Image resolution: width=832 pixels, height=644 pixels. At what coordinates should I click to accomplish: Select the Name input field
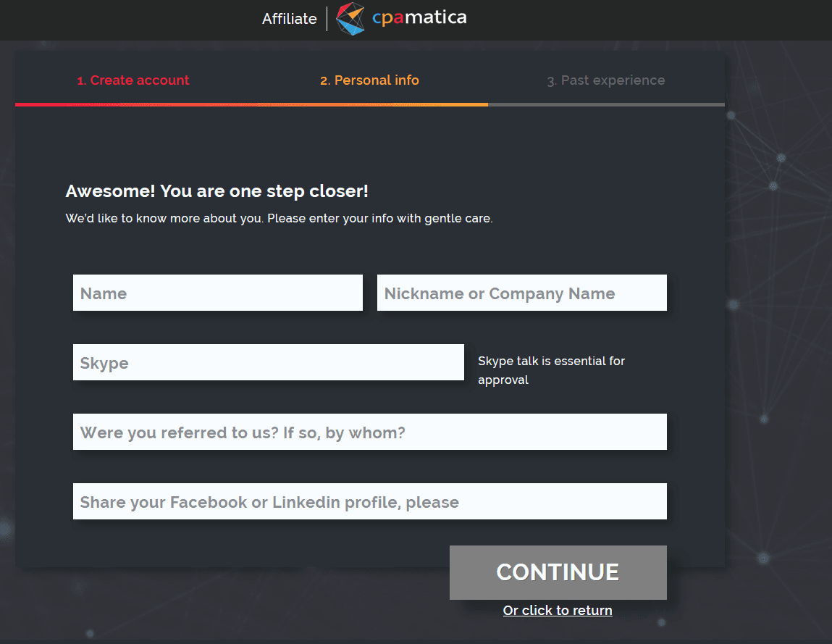coord(217,293)
